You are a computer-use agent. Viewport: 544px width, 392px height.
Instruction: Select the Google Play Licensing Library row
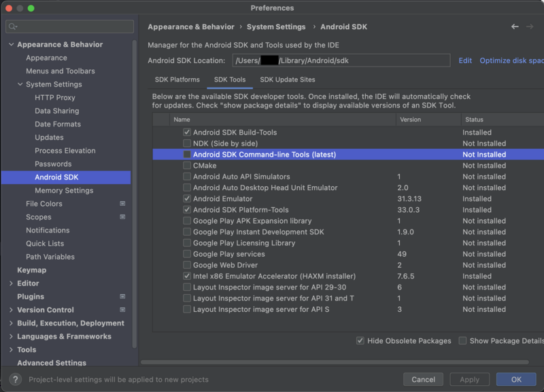pos(348,243)
